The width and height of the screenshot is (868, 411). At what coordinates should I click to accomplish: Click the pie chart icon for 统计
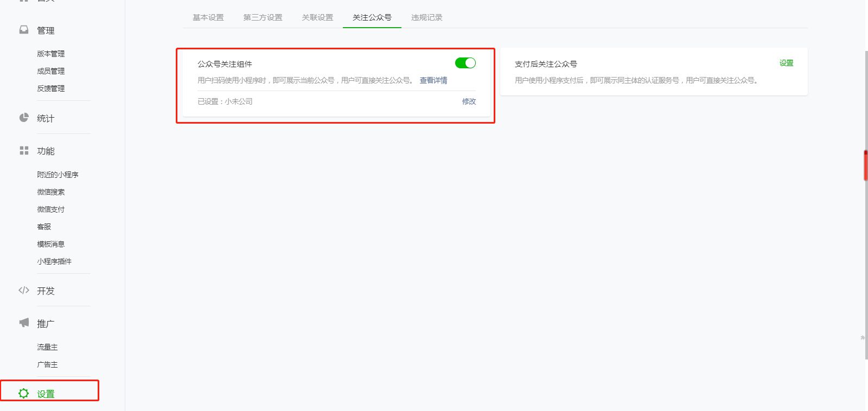coord(24,118)
